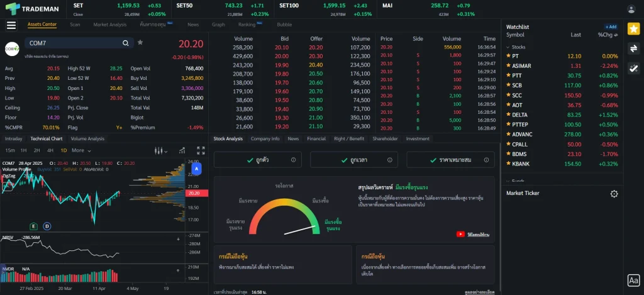
Task: Toggle the PT watchlist star
Action: [508, 56]
